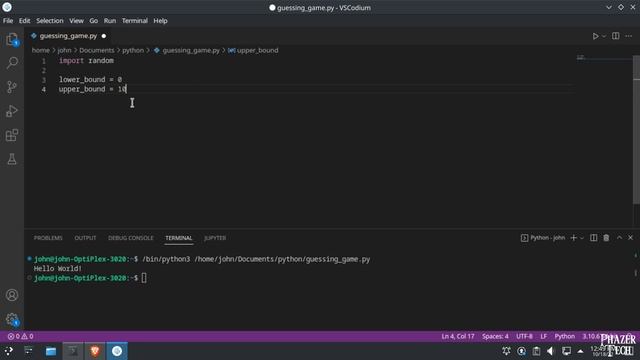Viewport: 640px width, 360px height.
Task: Open new terminal launch profile dropdown
Action: (582, 238)
